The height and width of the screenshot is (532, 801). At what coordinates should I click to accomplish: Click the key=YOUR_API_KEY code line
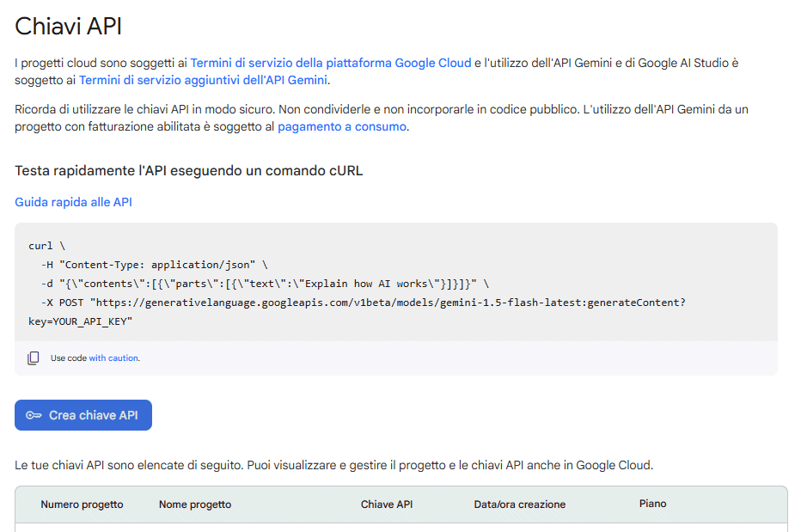(x=80, y=321)
